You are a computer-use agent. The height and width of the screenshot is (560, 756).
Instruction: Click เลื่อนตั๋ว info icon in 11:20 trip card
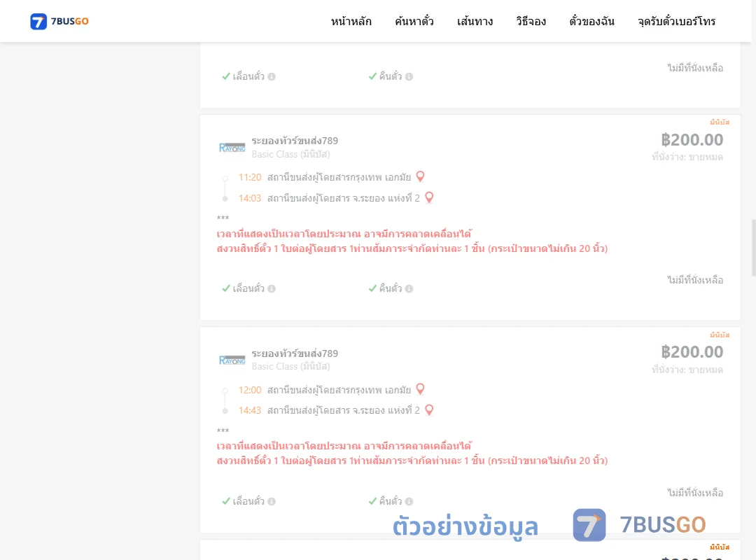[272, 288]
